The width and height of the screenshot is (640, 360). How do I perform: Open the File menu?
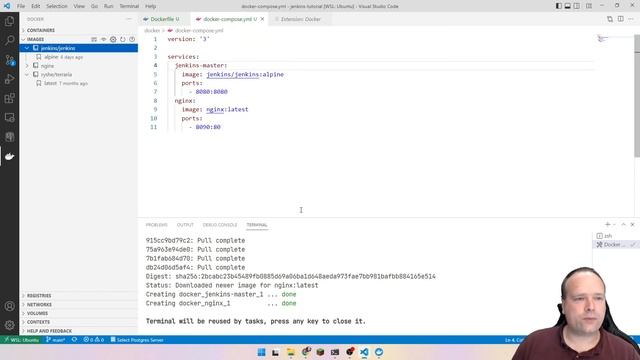21,6
